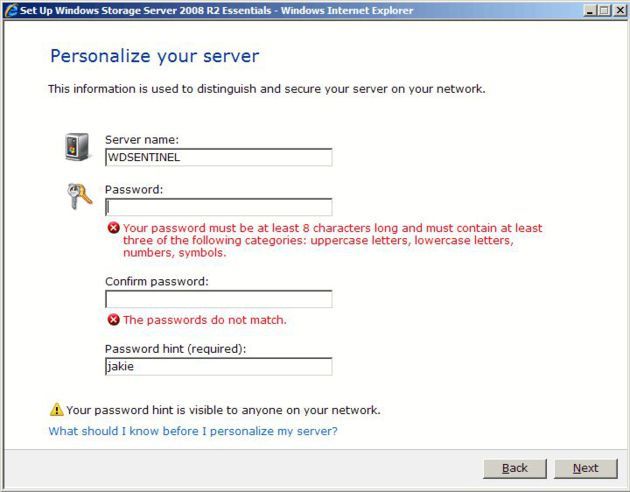Click into the Password input field
630x492 pixels.
tap(219, 207)
